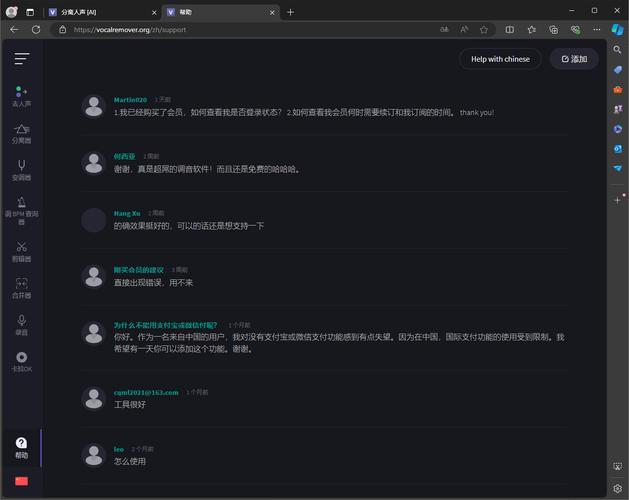
Task: Open the 变调器 pitch changer tool
Action: pos(21,171)
